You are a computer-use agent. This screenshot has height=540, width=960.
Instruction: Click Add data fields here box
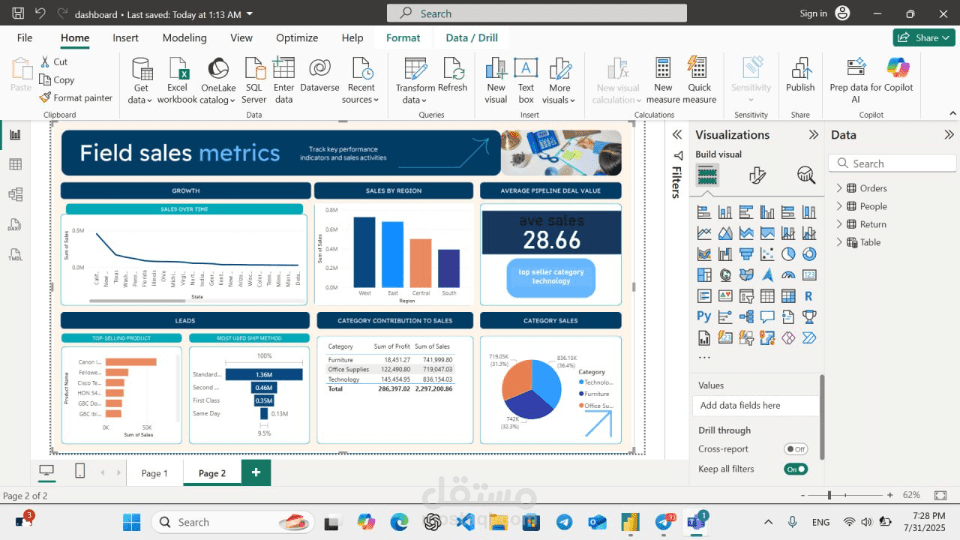pos(756,405)
